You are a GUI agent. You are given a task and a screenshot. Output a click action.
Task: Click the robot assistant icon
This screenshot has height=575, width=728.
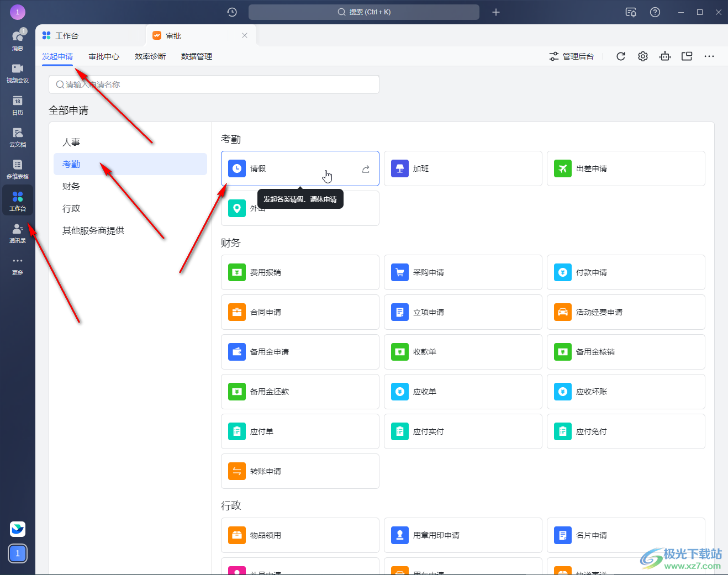[x=665, y=56]
